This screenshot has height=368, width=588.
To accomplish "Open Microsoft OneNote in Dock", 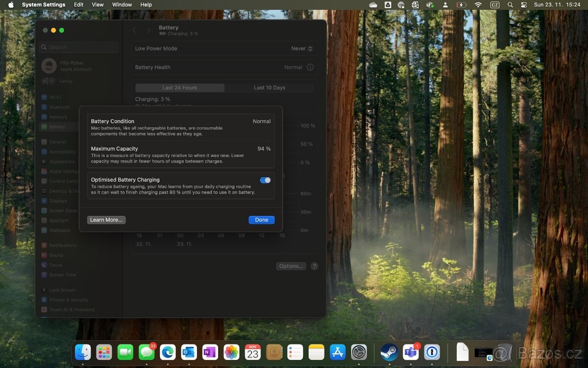I will pyautogui.click(x=210, y=352).
